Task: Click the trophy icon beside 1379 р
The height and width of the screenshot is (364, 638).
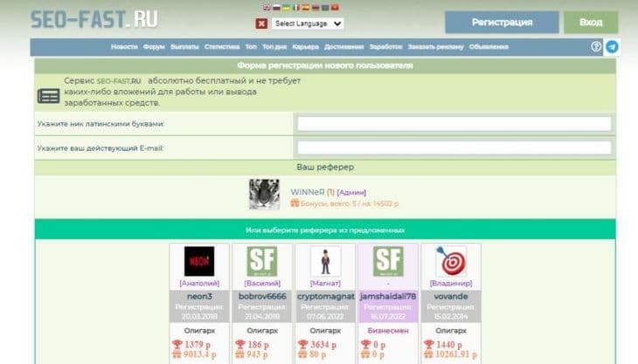Action: coord(177,345)
